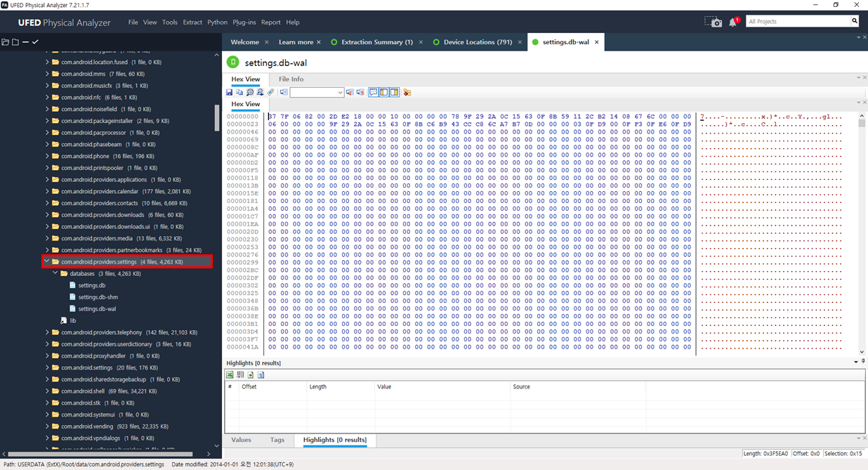Click the open-folder icon above the tree

[x=5, y=42]
